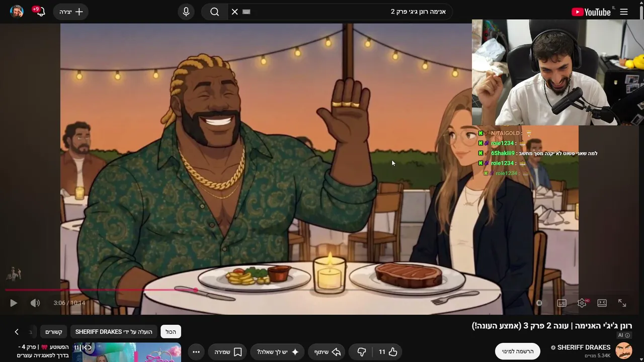Click the streamer webcam overlay

point(558,72)
